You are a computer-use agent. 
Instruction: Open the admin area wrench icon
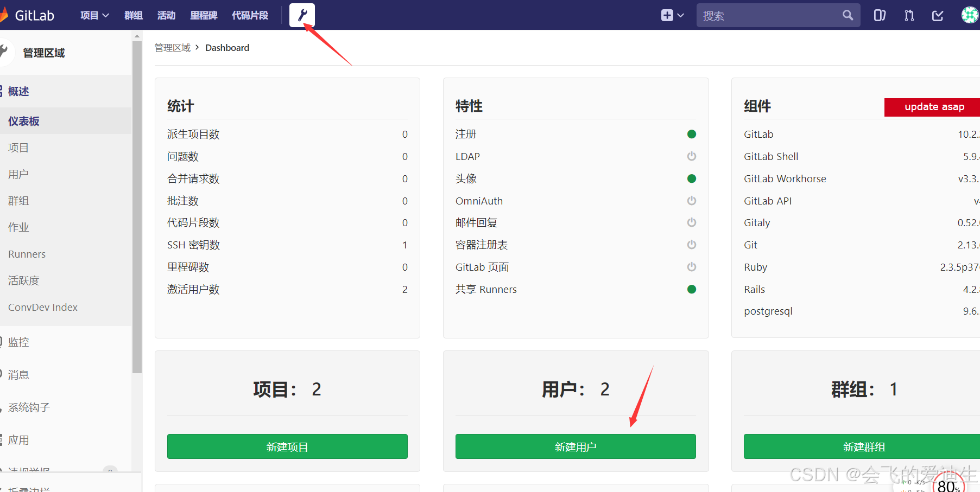click(x=302, y=15)
